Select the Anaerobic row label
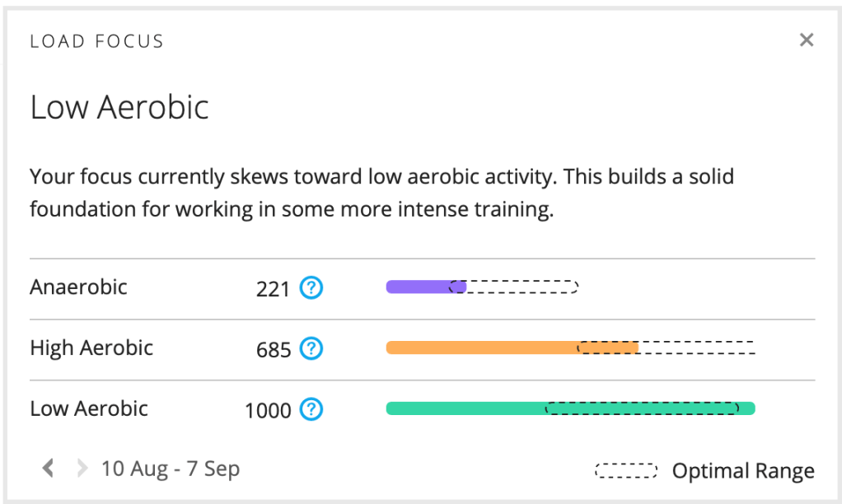Image resolution: width=842 pixels, height=504 pixels. pyautogui.click(x=79, y=287)
